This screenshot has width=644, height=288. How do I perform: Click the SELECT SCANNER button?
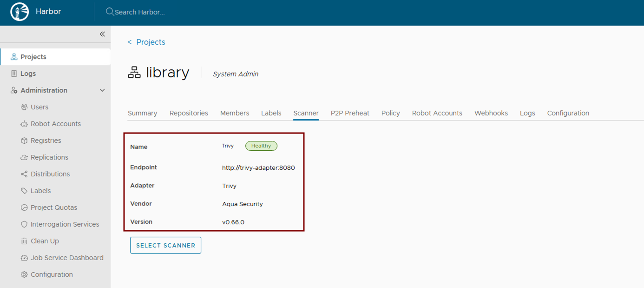[165, 245]
